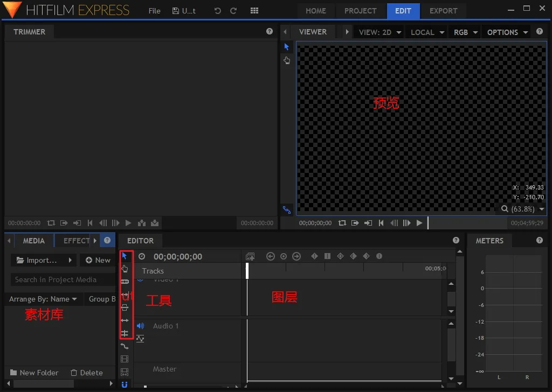Set in point in Viewer controls

pyautogui.click(x=355, y=223)
